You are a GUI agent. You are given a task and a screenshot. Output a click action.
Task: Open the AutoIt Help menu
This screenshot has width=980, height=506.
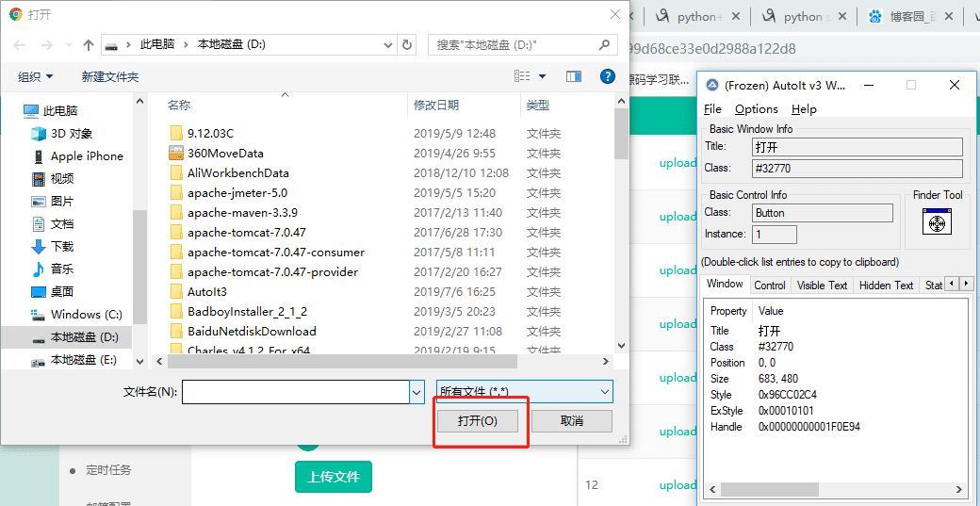(804, 108)
